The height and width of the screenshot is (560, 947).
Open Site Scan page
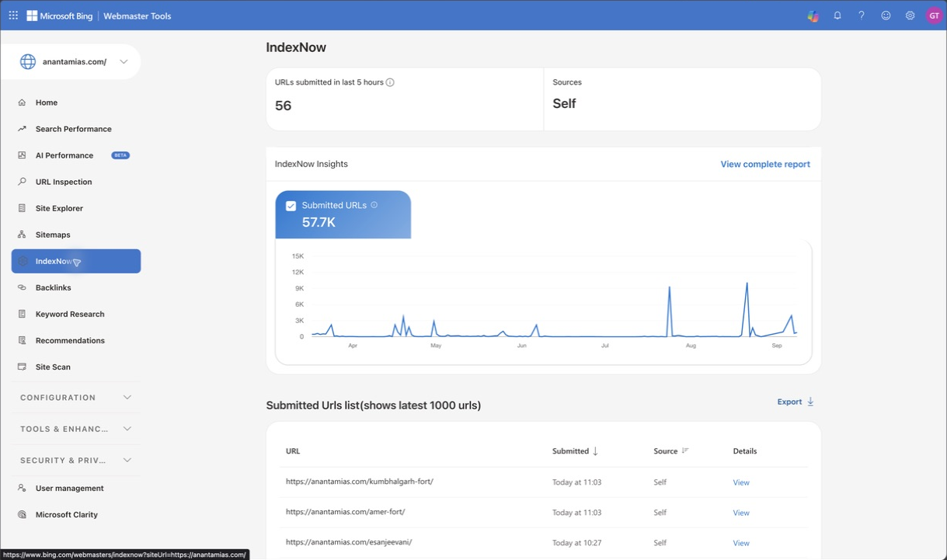click(53, 367)
